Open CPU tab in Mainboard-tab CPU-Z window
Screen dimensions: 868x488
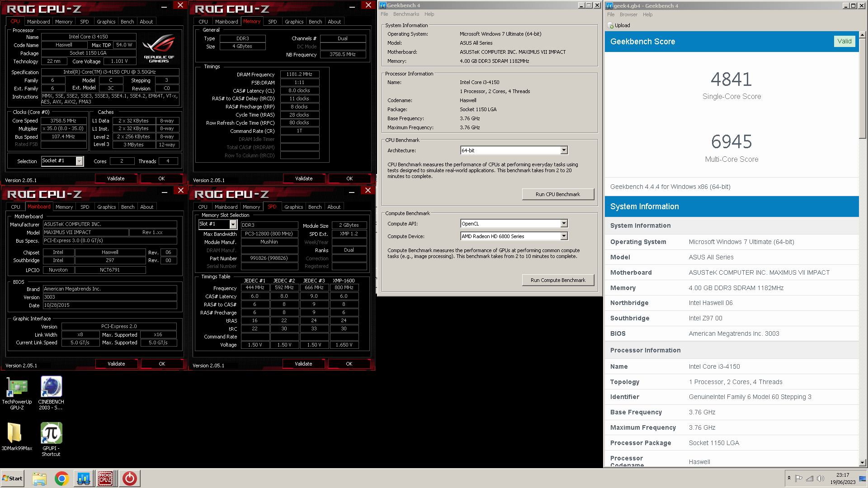[x=16, y=207]
